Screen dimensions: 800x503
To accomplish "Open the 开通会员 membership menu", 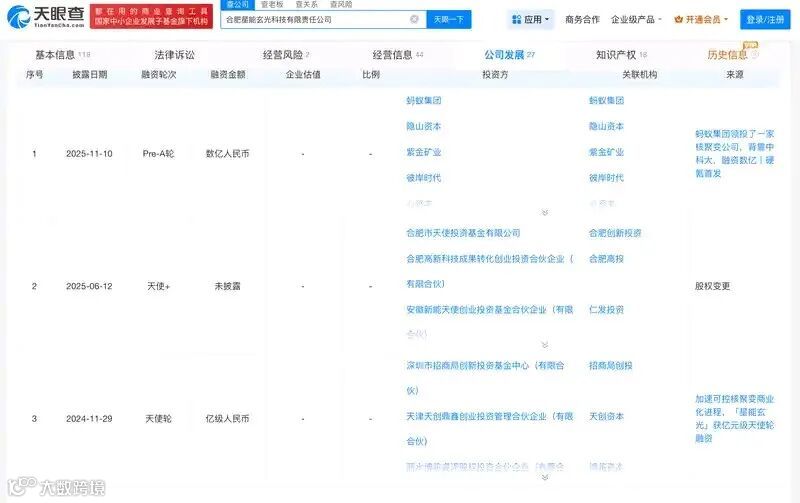I will tap(702, 19).
